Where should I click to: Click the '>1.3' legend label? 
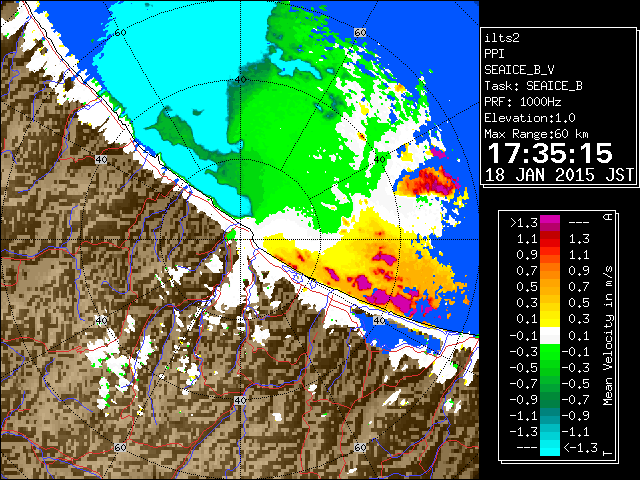tap(523, 222)
